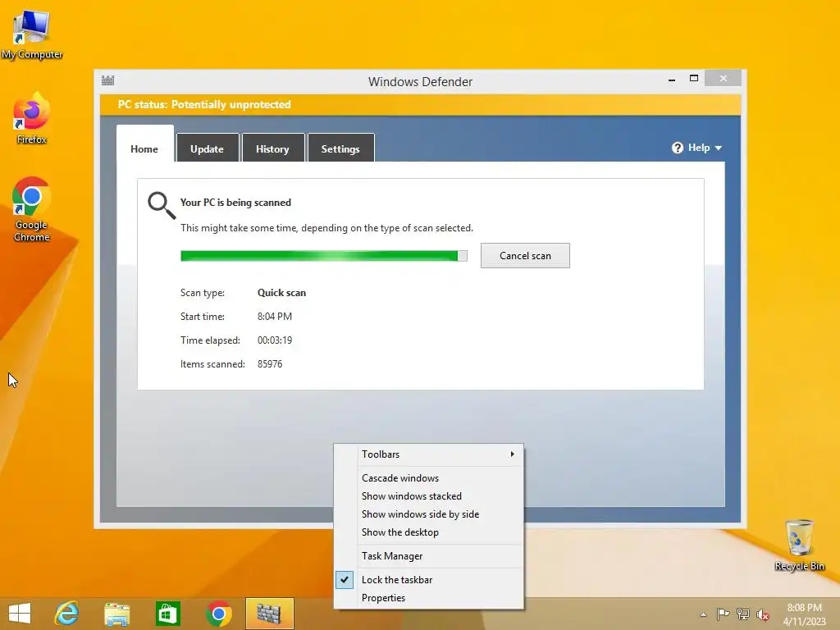The width and height of the screenshot is (840, 630).
Task: Switch to the Home tab
Action: coord(144,149)
